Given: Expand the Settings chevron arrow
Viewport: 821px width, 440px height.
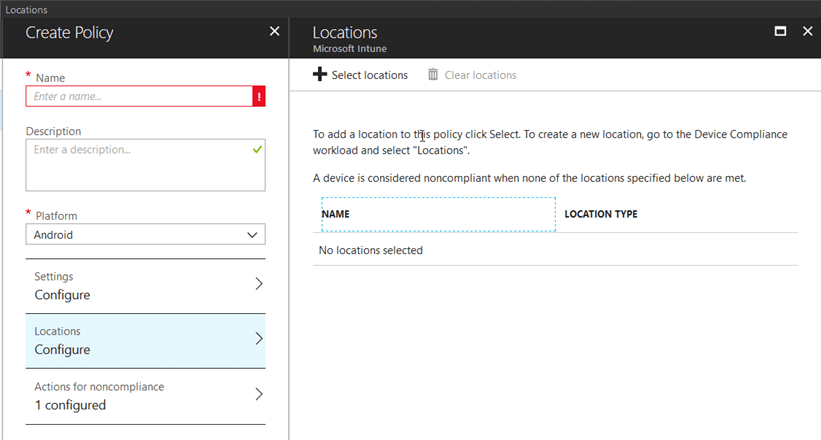Looking at the screenshot, I should tap(259, 285).
